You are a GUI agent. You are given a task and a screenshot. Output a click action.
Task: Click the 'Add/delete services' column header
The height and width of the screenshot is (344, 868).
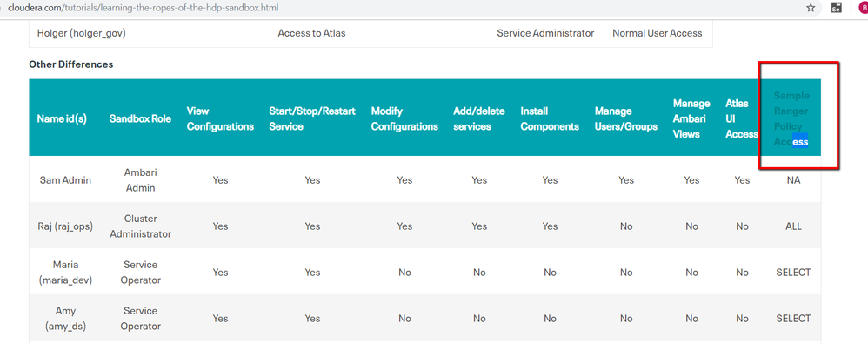[x=479, y=118]
